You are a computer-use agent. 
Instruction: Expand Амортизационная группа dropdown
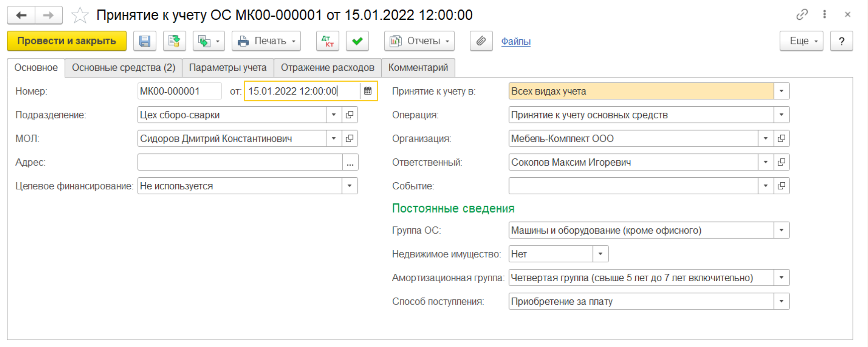781,278
